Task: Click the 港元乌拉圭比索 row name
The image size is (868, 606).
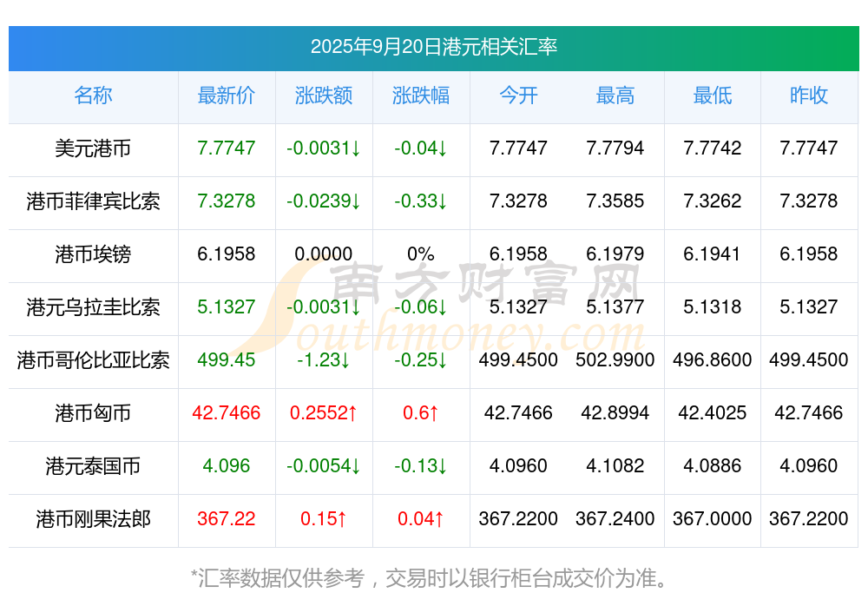Action: click(x=93, y=306)
